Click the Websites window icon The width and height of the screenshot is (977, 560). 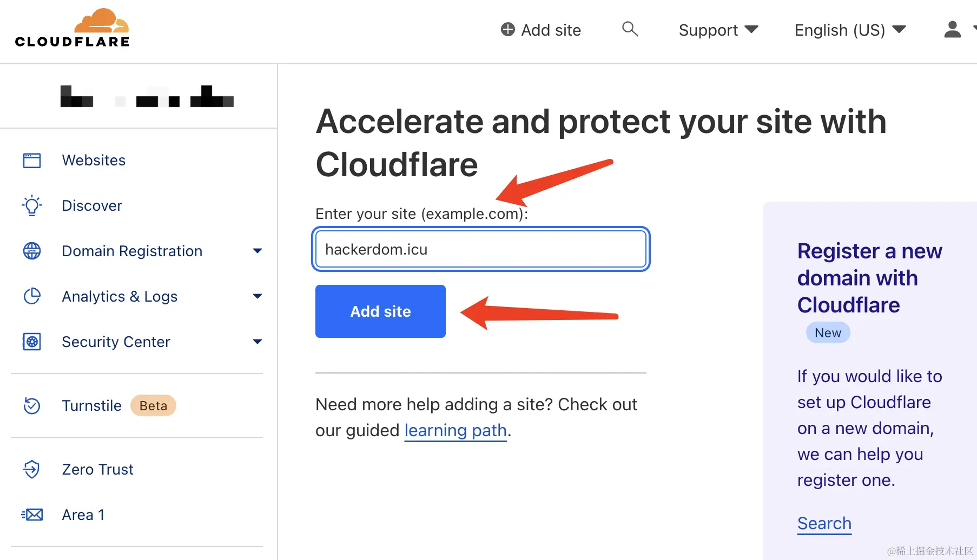[x=32, y=161]
